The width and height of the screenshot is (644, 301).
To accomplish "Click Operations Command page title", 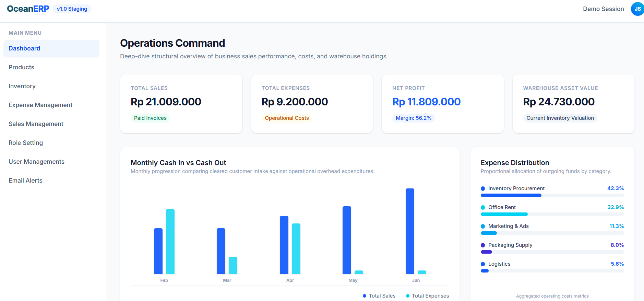I will (x=172, y=43).
